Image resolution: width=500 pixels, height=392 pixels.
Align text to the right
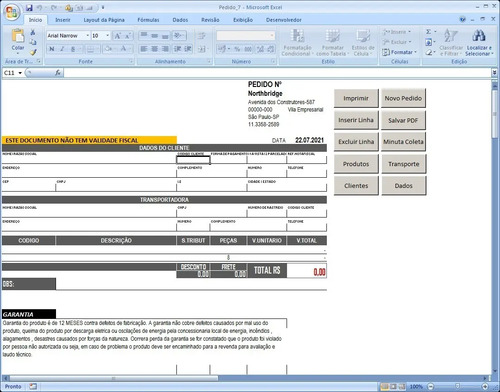click(165, 49)
